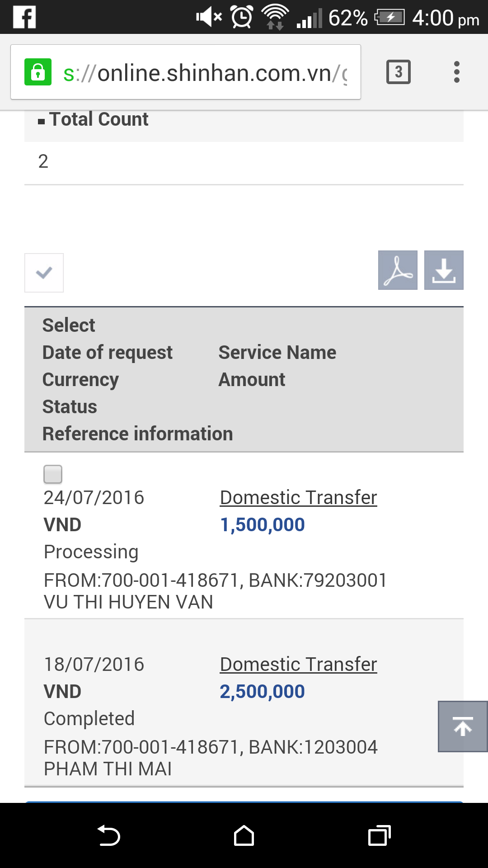The image size is (488, 868).
Task: Click the 2,500,000 amount
Action: pos(262,691)
